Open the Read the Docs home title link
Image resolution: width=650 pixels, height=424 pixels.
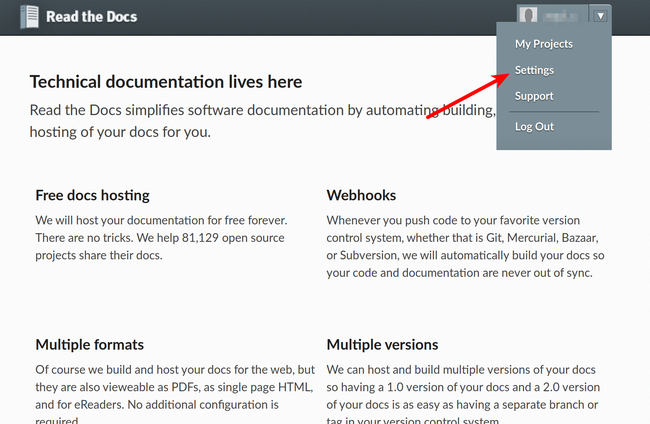click(91, 17)
